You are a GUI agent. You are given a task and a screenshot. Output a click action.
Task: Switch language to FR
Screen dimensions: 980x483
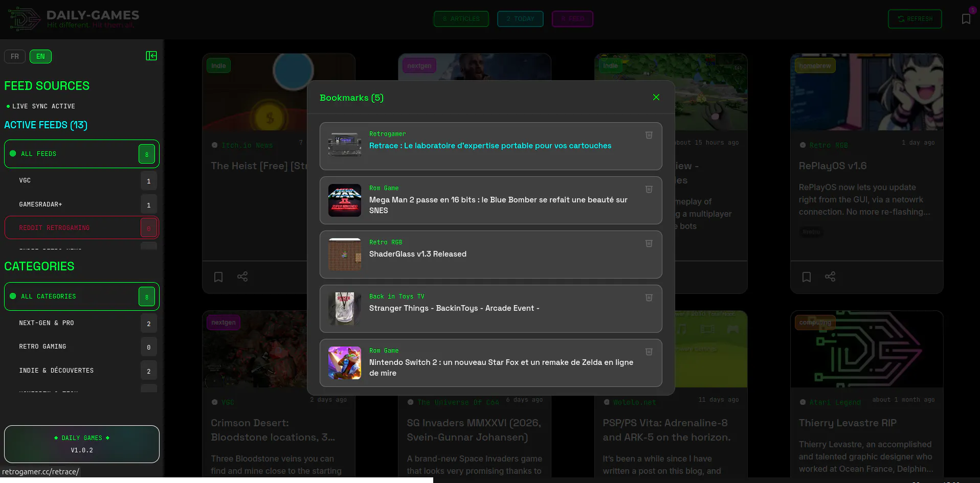pos(15,56)
